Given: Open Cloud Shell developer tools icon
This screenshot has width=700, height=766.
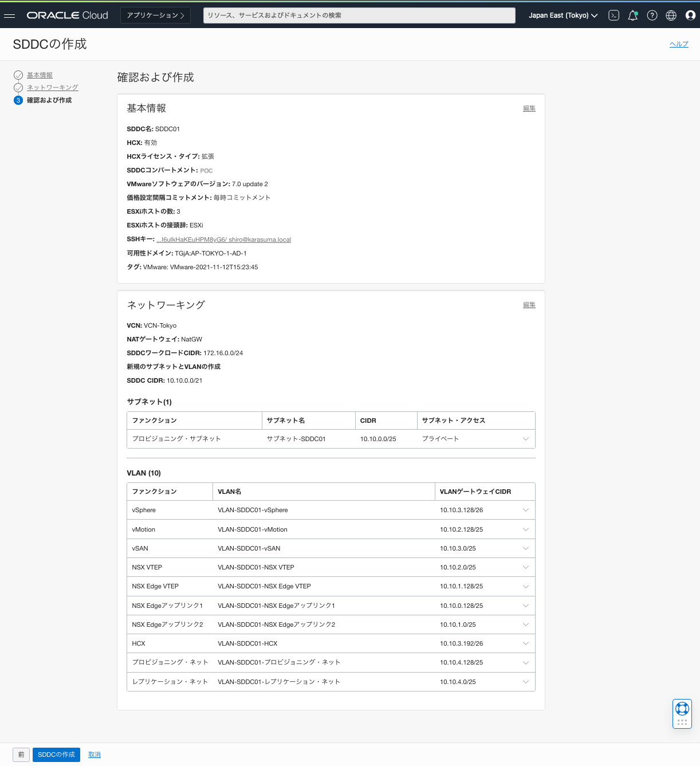Looking at the screenshot, I should click(x=614, y=15).
